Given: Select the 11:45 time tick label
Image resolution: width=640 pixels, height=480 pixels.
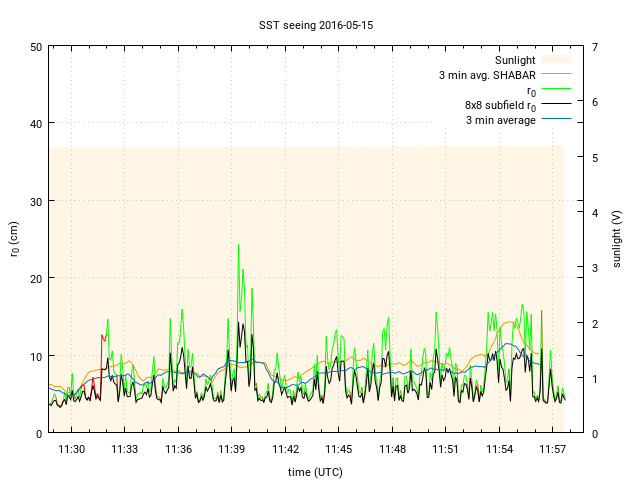Looking at the screenshot, I should (339, 450).
